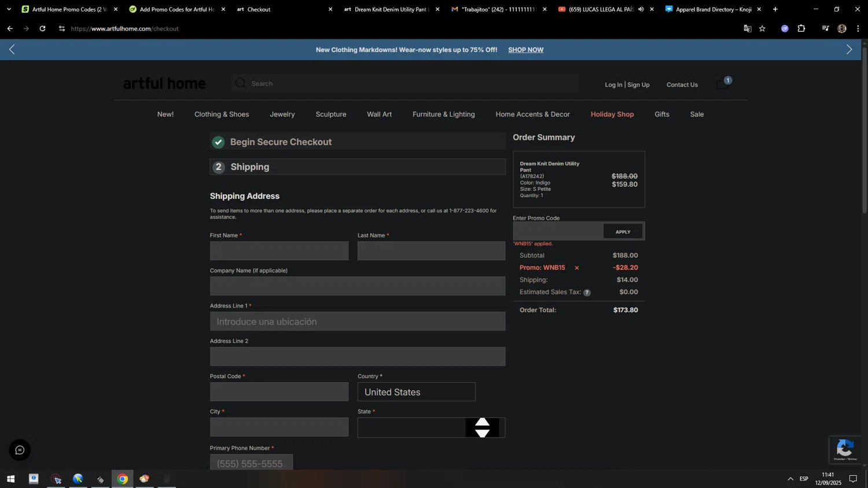Open Jewelry menu

click(282, 114)
